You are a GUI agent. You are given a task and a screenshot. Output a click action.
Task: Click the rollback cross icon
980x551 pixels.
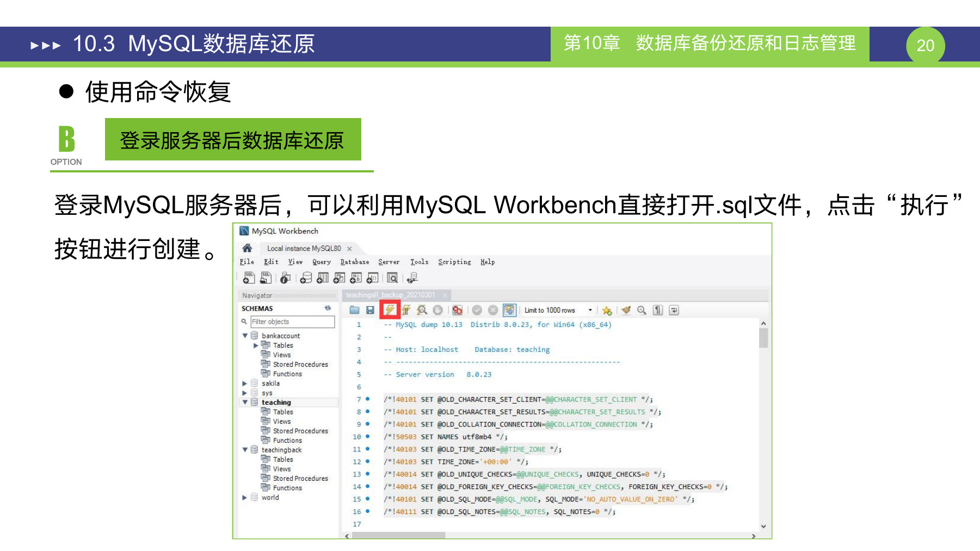pos(493,310)
